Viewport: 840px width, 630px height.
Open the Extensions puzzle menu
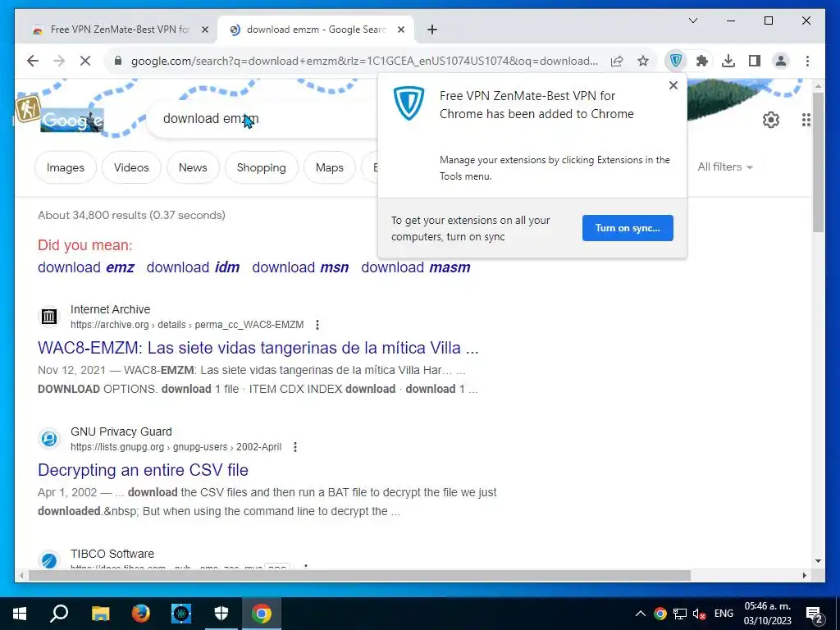702,61
